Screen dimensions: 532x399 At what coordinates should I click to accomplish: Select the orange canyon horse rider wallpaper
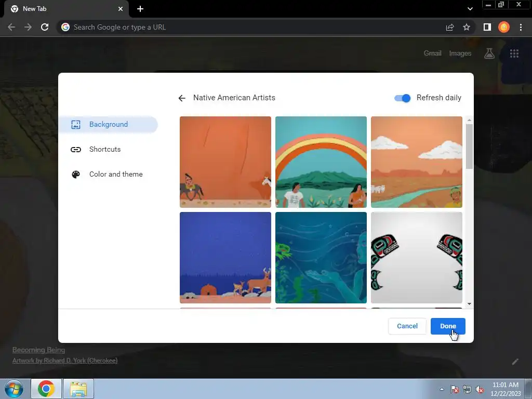[x=225, y=162]
